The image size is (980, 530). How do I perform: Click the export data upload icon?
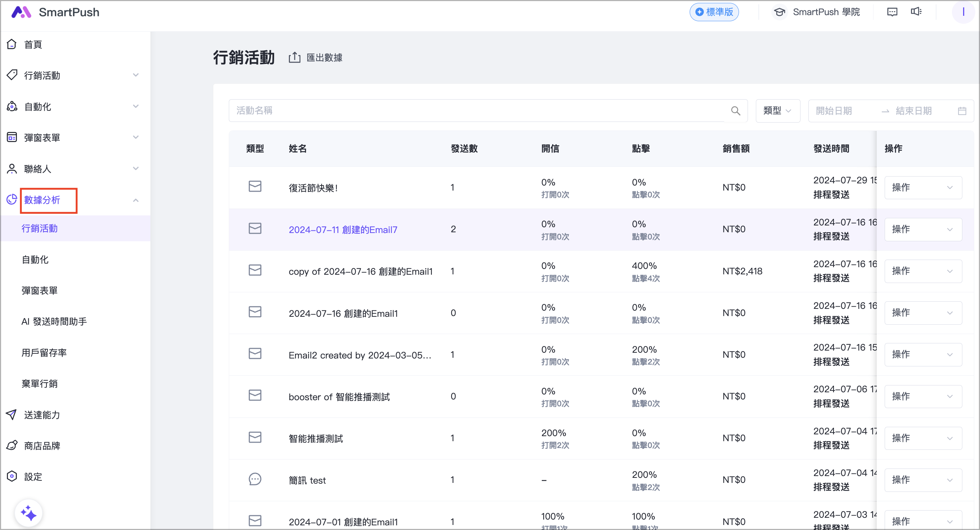(x=294, y=58)
